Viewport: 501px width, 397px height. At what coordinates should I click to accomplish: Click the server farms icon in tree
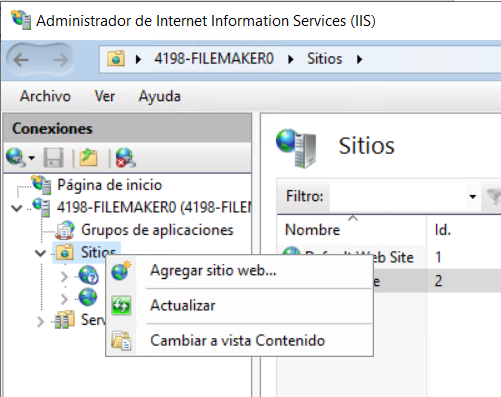click(x=65, y=320)
